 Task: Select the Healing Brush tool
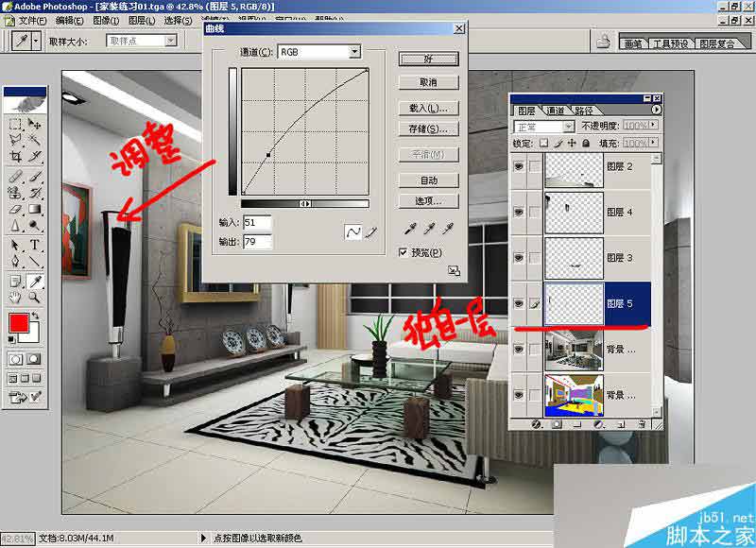tap(15, 177)
